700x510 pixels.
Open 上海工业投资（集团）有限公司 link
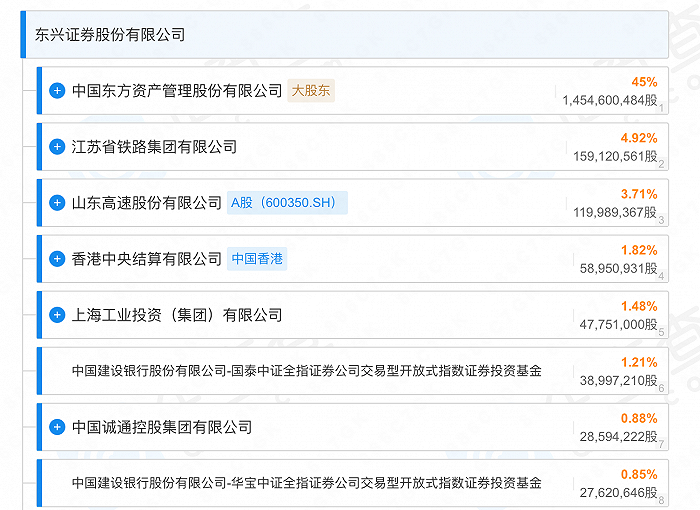pyautogui.click(x=177, y=315)
